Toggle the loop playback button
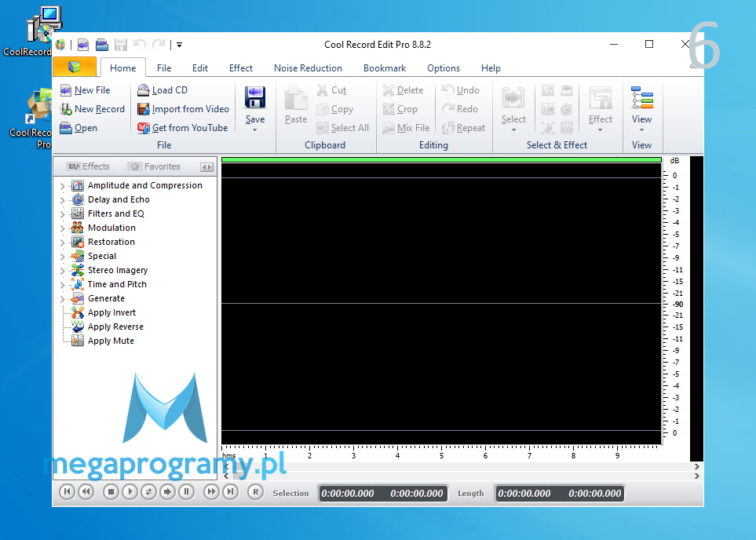Image resolution: width=756 pixels, height=540 pixels. [x=148, y=492]
